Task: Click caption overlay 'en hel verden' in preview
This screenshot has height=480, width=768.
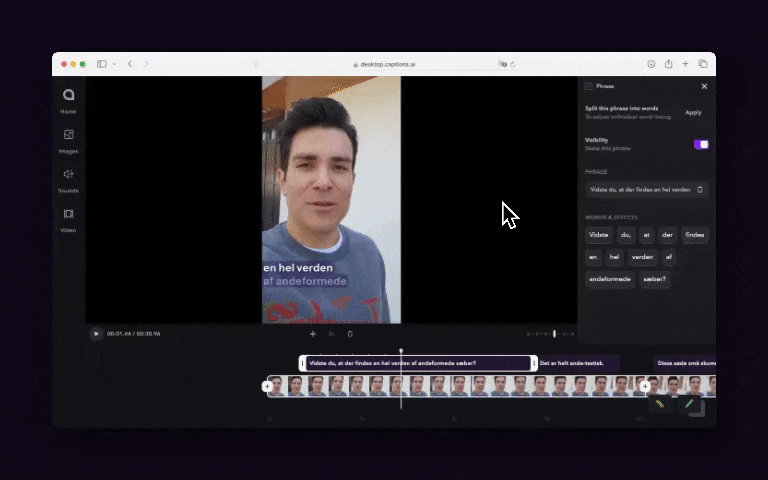Action: click(298, 268)
